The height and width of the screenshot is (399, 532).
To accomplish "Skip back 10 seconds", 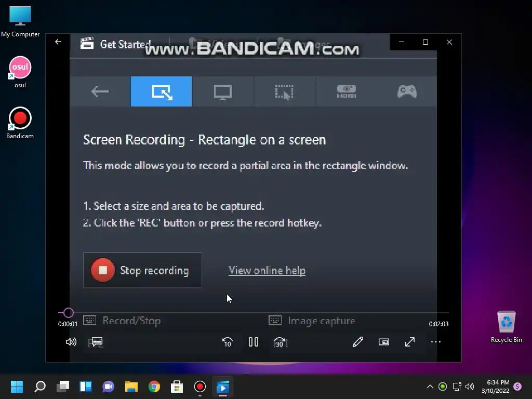I will coord(228,342).
